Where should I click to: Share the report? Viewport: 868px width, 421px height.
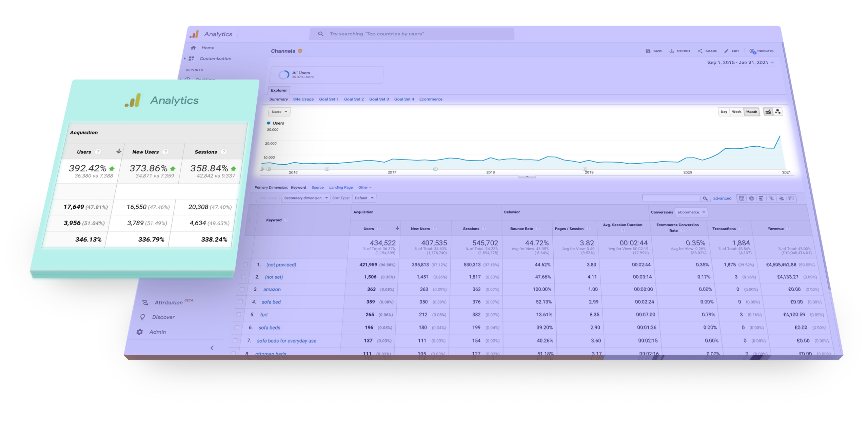tap(707, 51)
